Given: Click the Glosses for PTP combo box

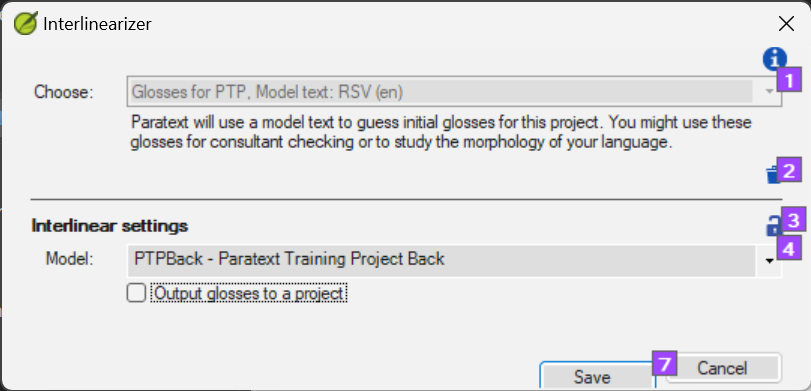Looking at the screenshot, I should tap(454, 92).
